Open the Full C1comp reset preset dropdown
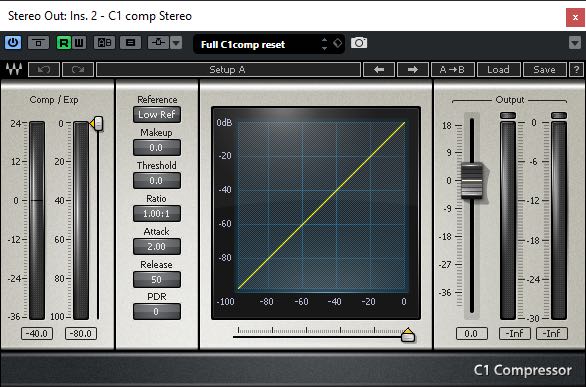Screen dimensions: 586x387 tap(269, 44)
